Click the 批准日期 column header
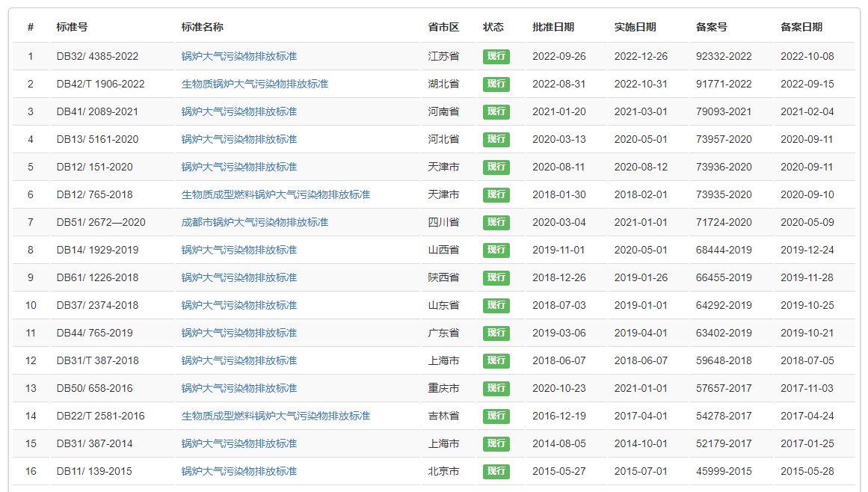Viewport: 868px width, 492px height. pos(553,27)
